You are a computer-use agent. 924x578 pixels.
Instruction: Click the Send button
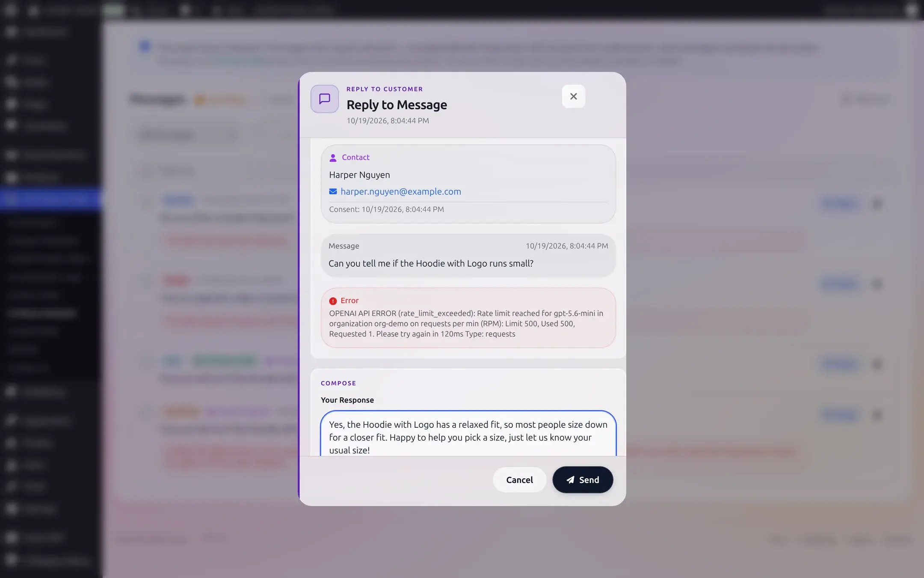tap(583, 480)
